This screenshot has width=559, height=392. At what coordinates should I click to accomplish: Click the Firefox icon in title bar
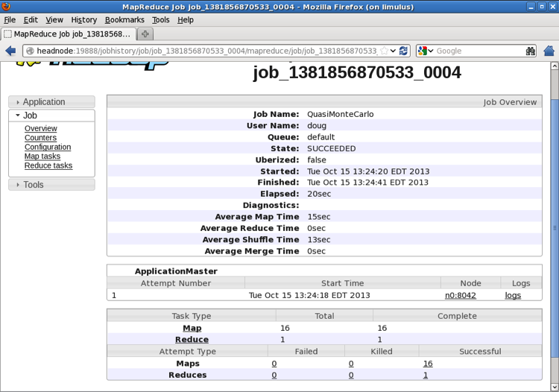coord(7,7)
